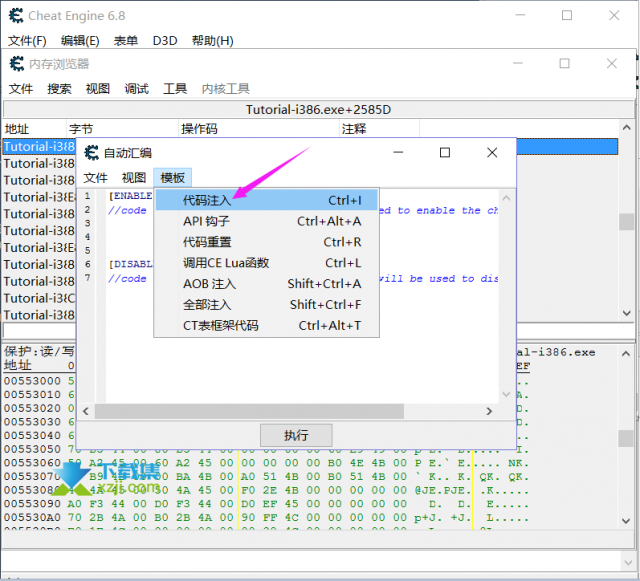Maximize the Auto Assemble dialog
Screen dimensions: 640x581
445,153
